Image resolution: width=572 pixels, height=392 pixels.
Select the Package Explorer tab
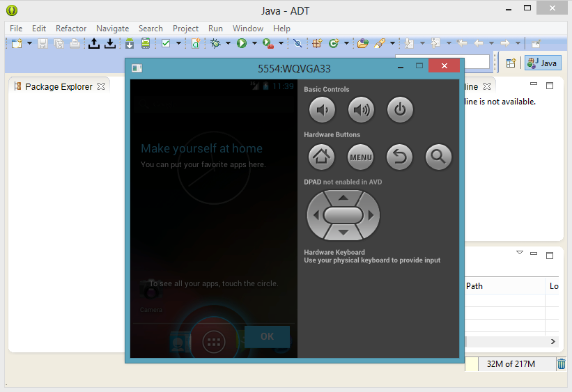pos(59,87)
